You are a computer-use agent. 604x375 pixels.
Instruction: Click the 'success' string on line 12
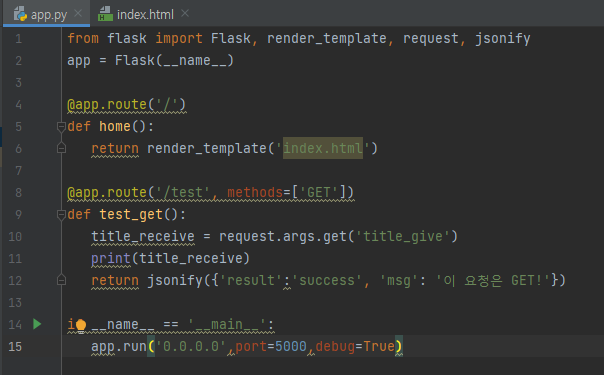click(327, 280)
